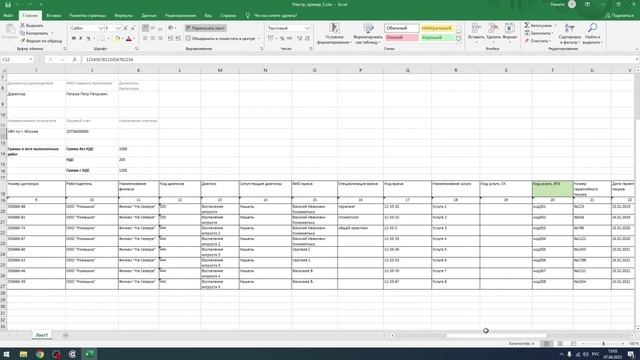Click the text orientation icon
Viewport: 640px width, 360px height.
click(171, 28)
